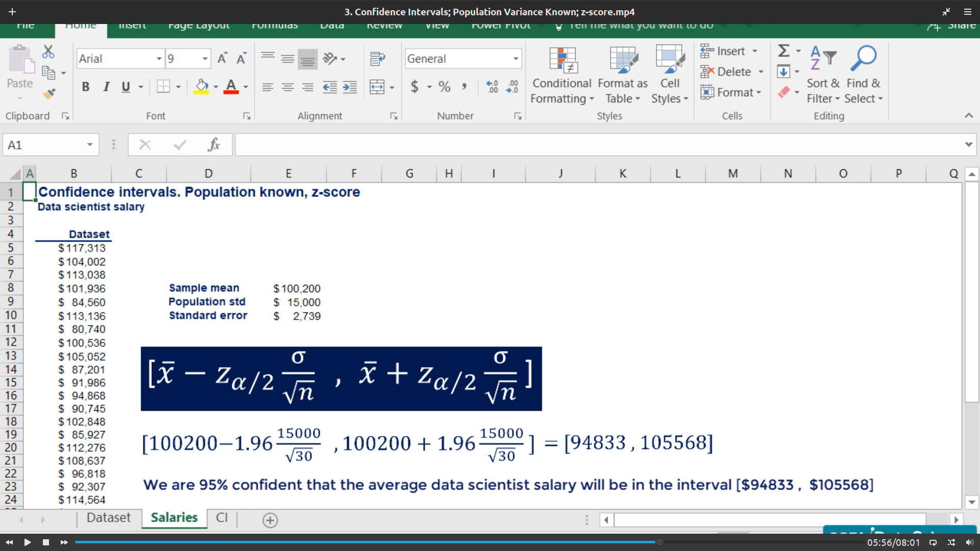Toggle Italic formatting

pos(106,87)
